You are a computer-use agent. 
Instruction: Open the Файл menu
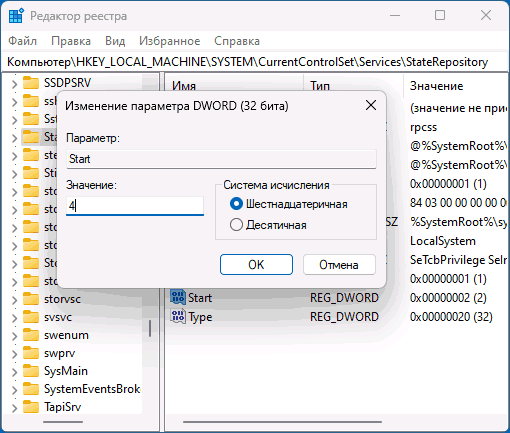(22, 41)
